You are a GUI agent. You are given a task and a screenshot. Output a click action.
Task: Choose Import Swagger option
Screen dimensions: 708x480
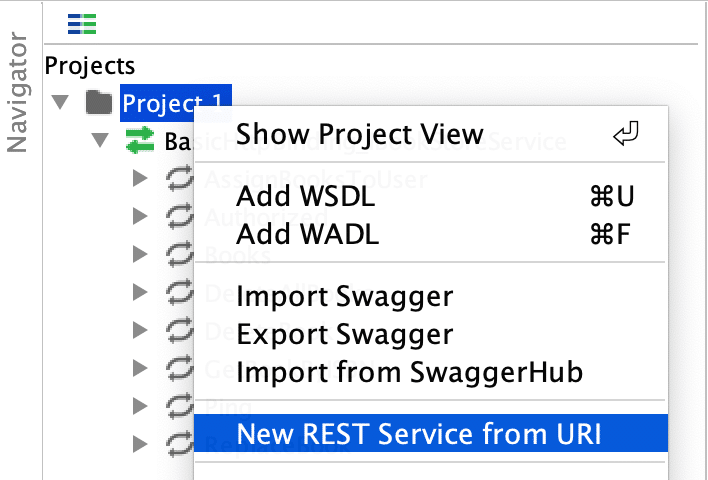pyautogui.click(x=344, y=297)
